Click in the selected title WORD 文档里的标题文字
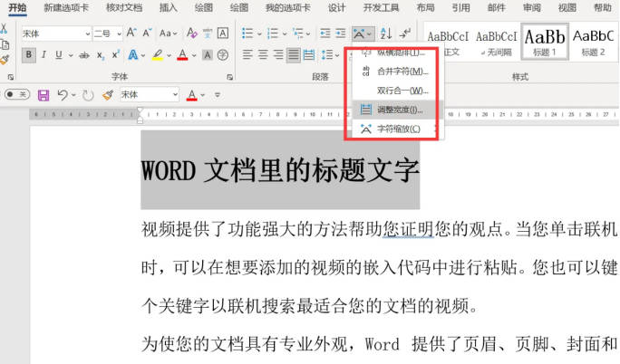620x364 pixels. click(x=280, y=170)
